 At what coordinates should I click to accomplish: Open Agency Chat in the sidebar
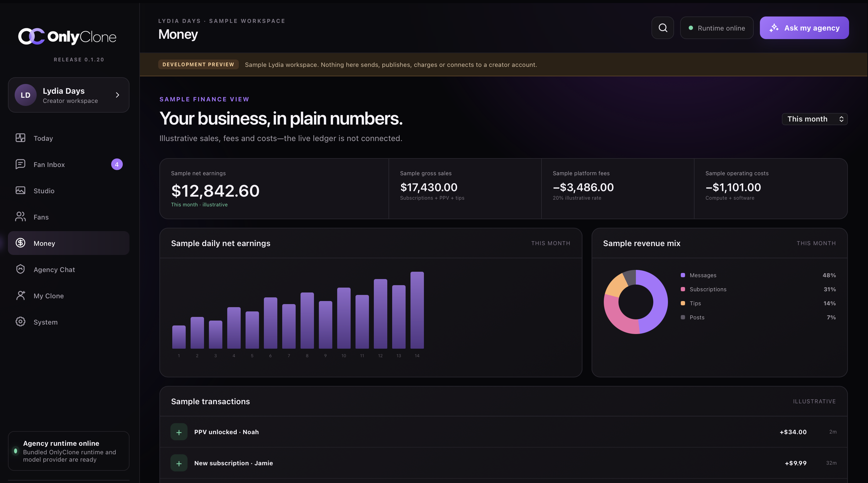coord(69,270)
